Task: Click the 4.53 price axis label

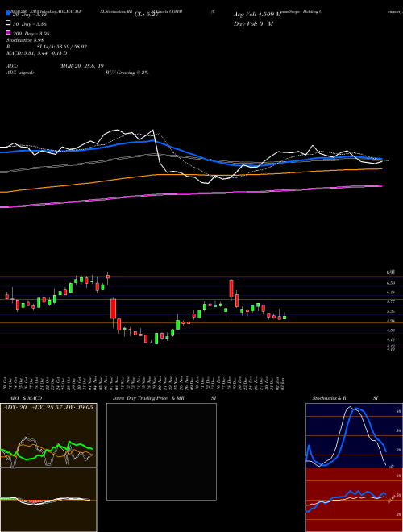Action: pyautogui.click(x=390, y=330)
